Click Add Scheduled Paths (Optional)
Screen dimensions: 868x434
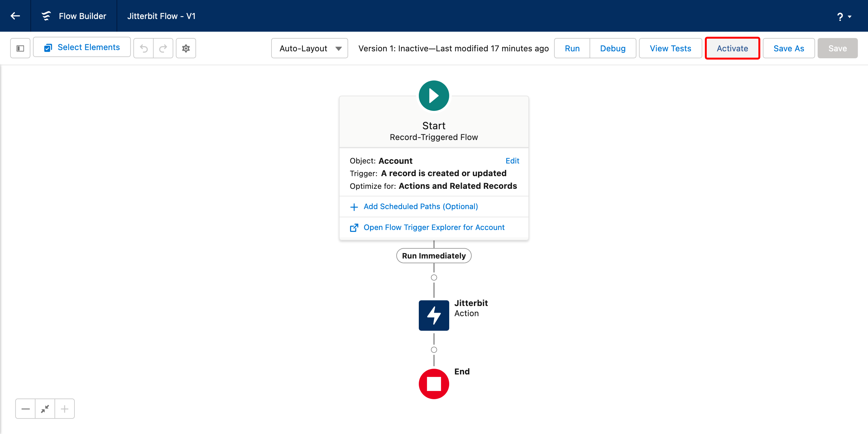420,207
